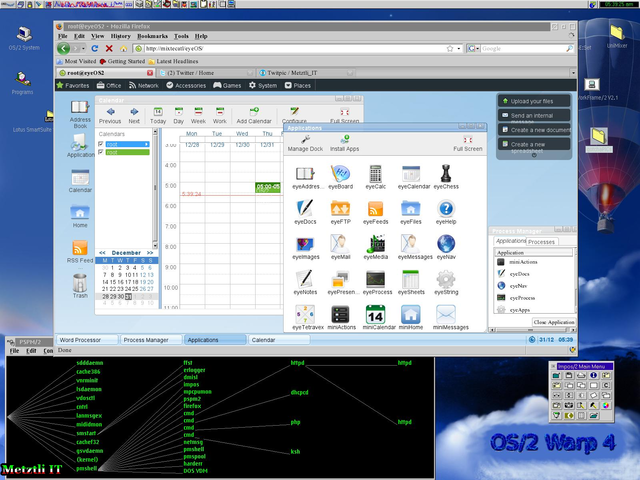Switch to the Twitter / Home tab
The image size is (640, 480).
[x=207, y=73]
